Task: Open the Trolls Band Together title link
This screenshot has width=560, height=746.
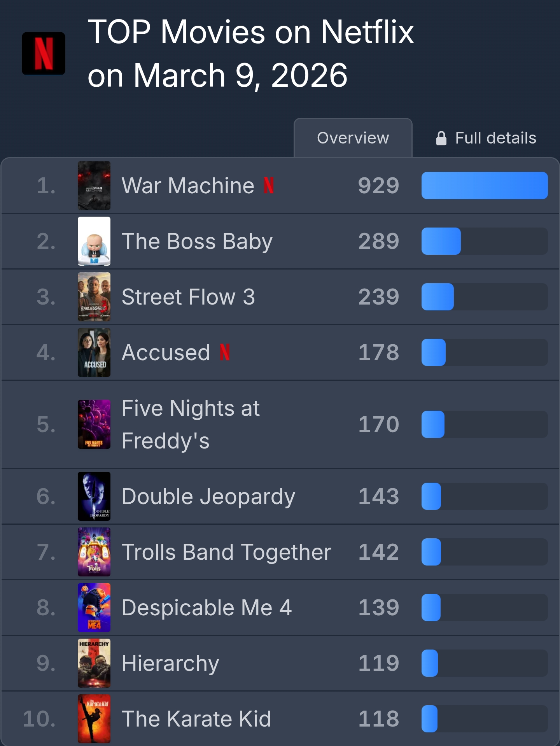Action: pos(226,552)
